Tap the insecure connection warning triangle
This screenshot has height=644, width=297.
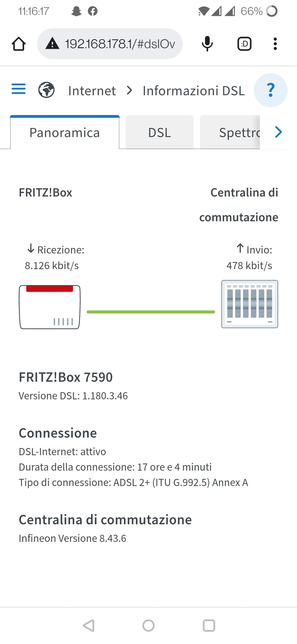click(52, 44)
